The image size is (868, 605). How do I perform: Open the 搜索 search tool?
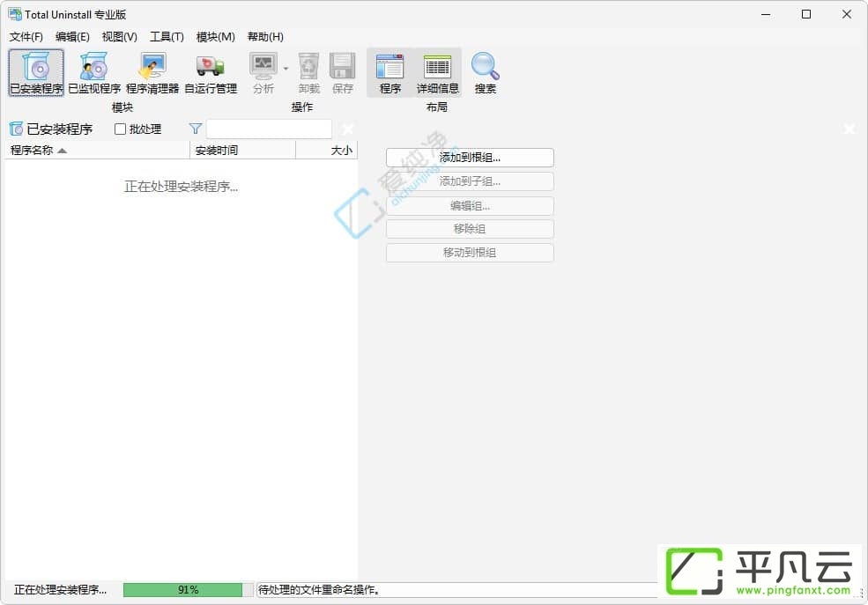486,72
